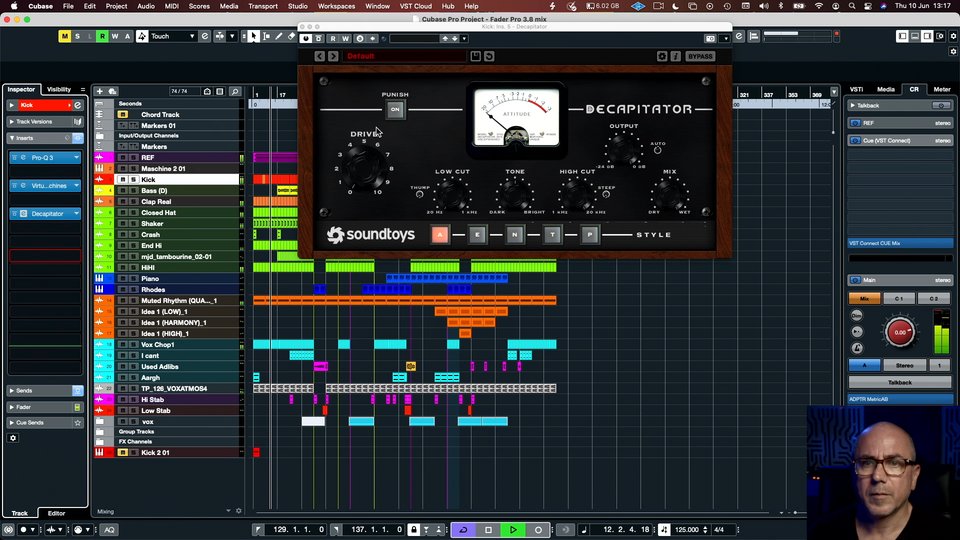Collapse the Inserts inspector section
The height and width of the screenshot is (540, 960).
tap(12, 138)
